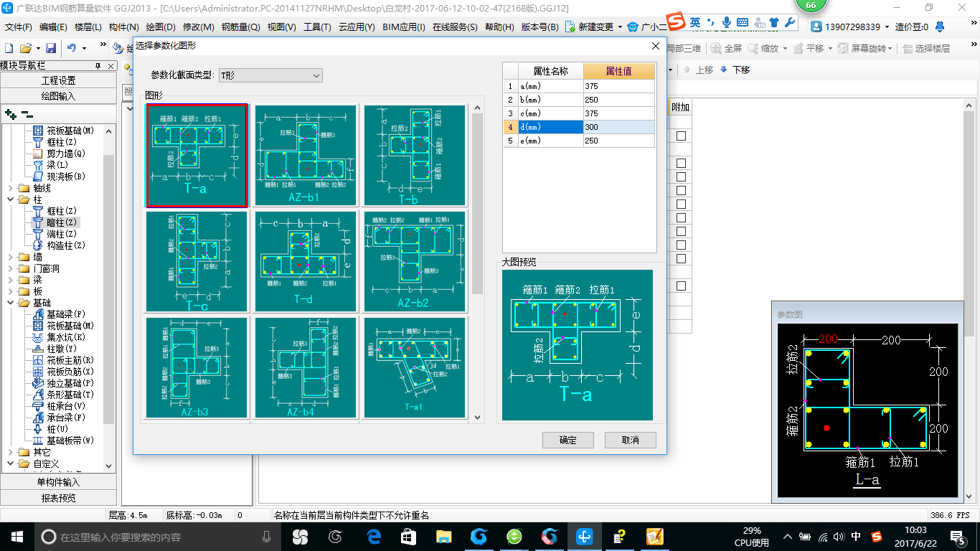This screenshot has height=551, width=980.
Task: Tick the last checkbox under 附加 column
Action: (681, 286)
